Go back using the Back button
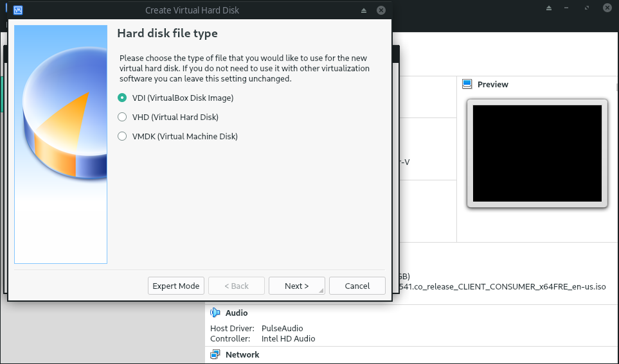619x364 pixels. click(x=236, y=286)
